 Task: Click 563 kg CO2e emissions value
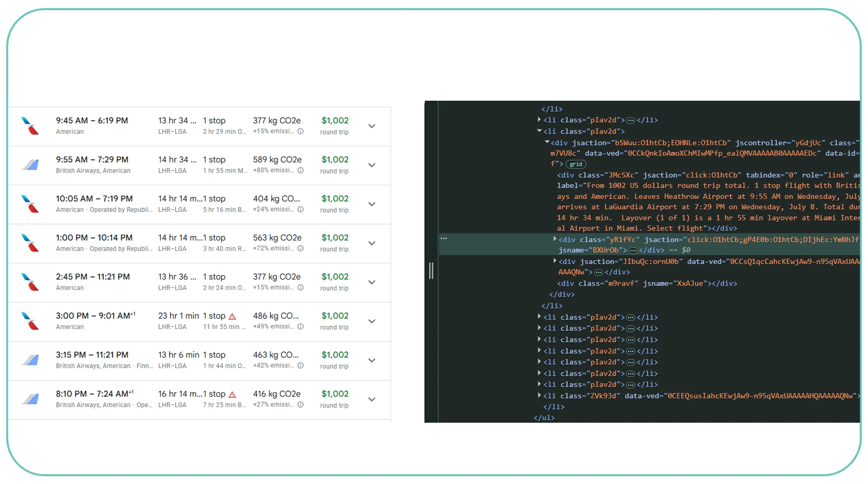pyautogui.click(x=277, y=238)
